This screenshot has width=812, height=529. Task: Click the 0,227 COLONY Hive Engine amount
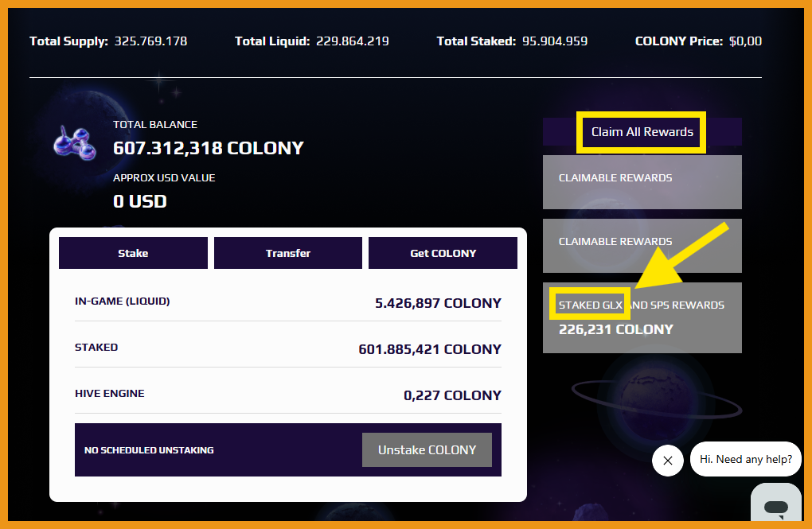(453, 395)
